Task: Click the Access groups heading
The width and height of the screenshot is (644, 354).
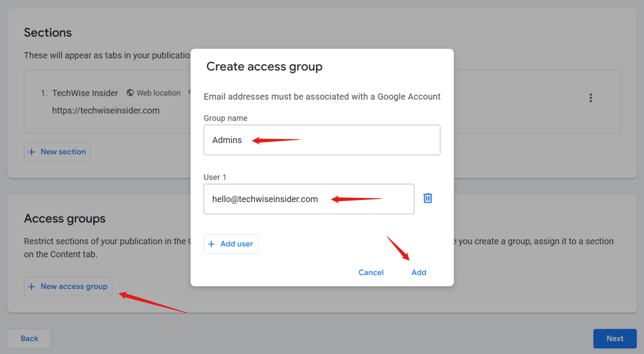Action: coord(65,218)
